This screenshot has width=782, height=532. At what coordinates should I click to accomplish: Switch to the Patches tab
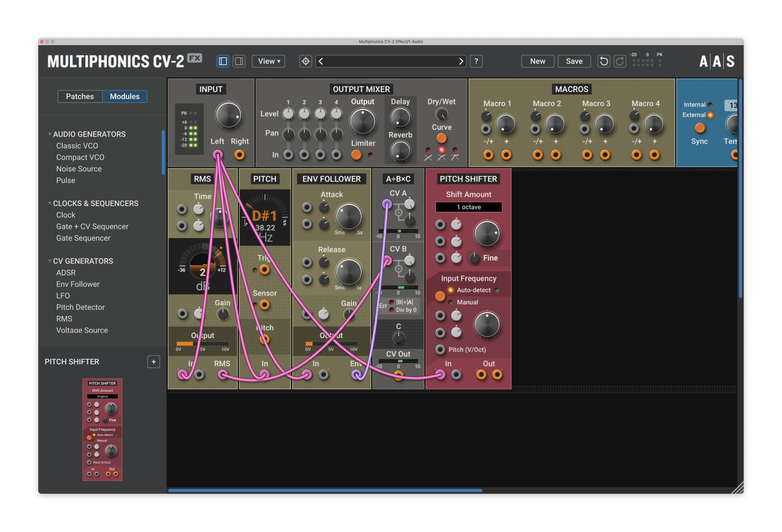[x=80, y=96]
